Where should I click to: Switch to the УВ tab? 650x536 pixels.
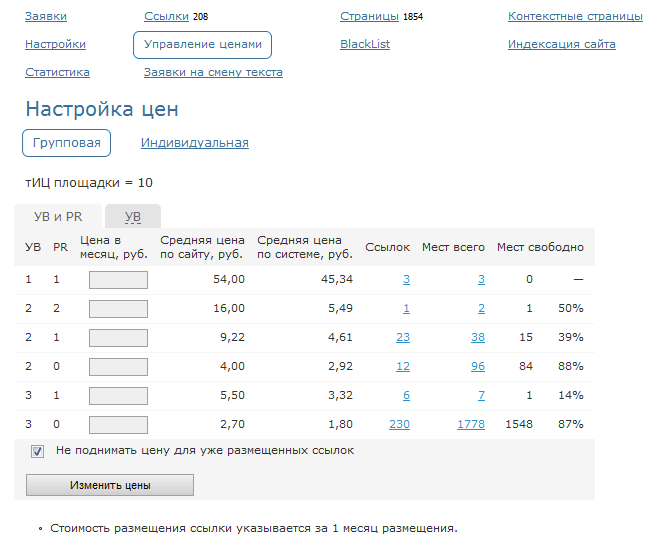[132, 217]
